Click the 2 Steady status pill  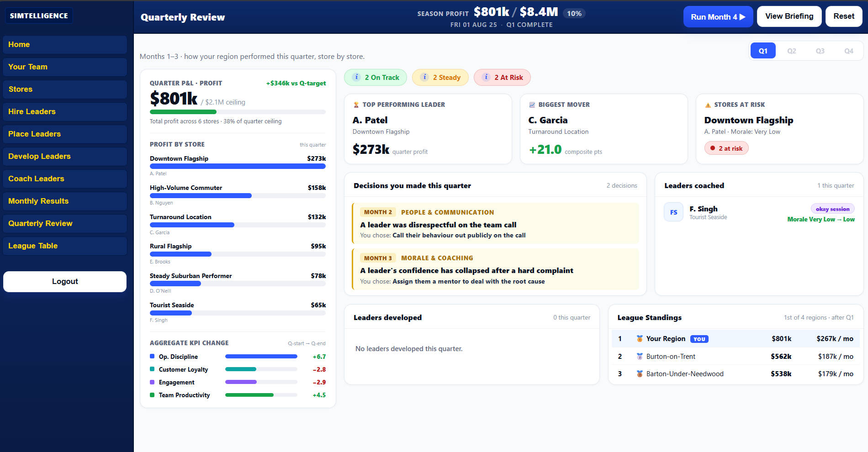click(440, 77)
